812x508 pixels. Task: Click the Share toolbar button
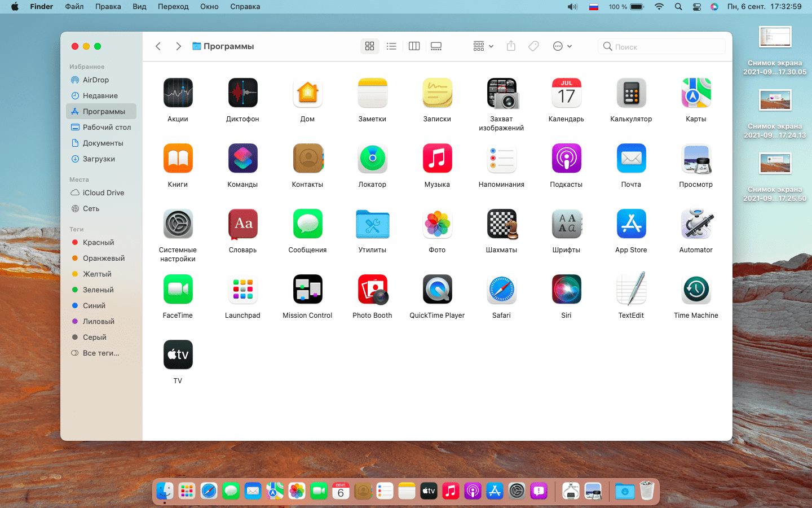point(511,46)
